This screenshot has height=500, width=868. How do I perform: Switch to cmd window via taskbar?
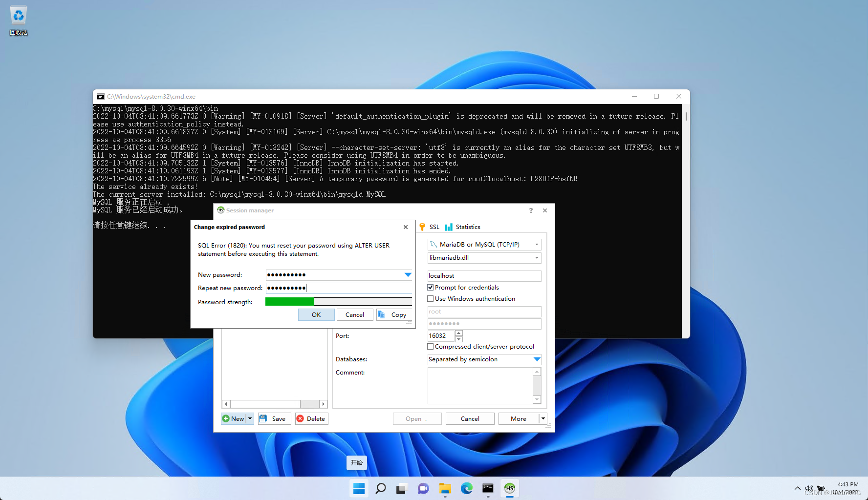488,488
